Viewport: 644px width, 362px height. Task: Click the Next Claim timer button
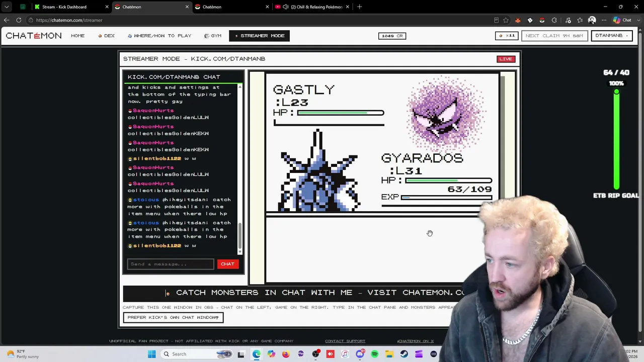[x=554, y=36]
